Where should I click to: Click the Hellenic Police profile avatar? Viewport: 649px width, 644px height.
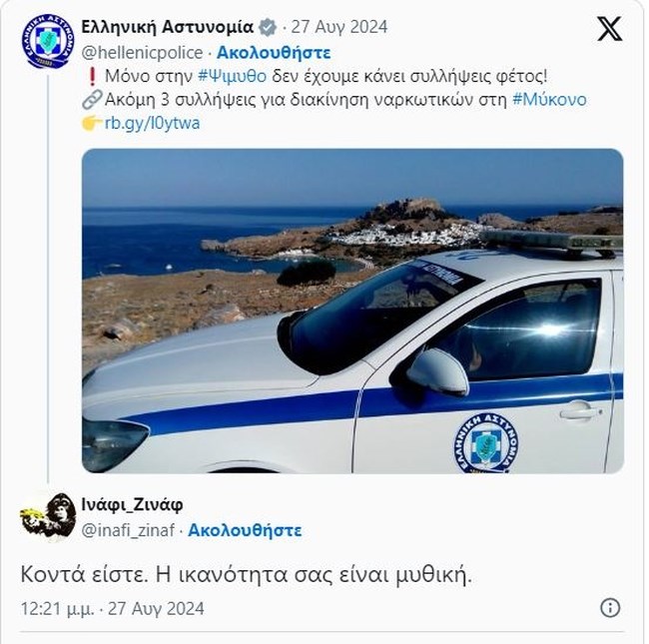(48, 41)
